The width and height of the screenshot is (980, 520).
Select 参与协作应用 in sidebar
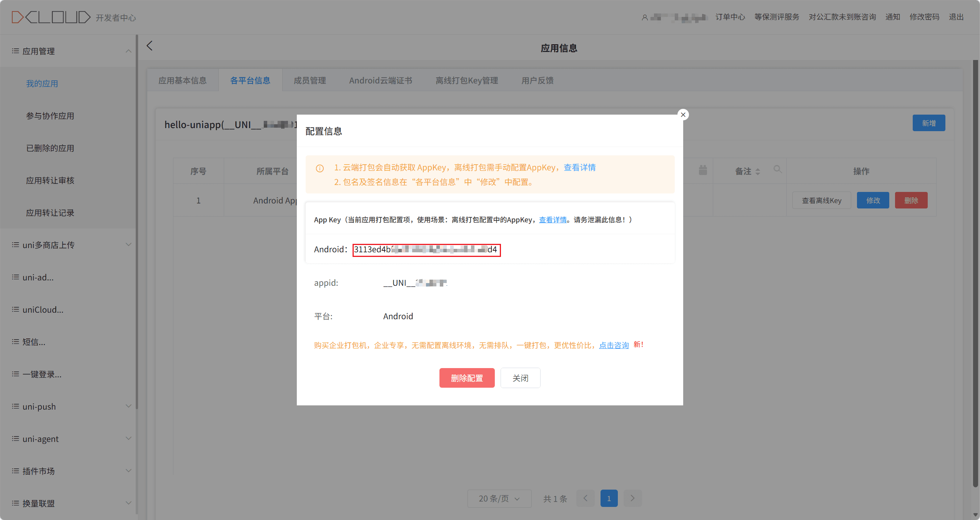coord(50,116)
